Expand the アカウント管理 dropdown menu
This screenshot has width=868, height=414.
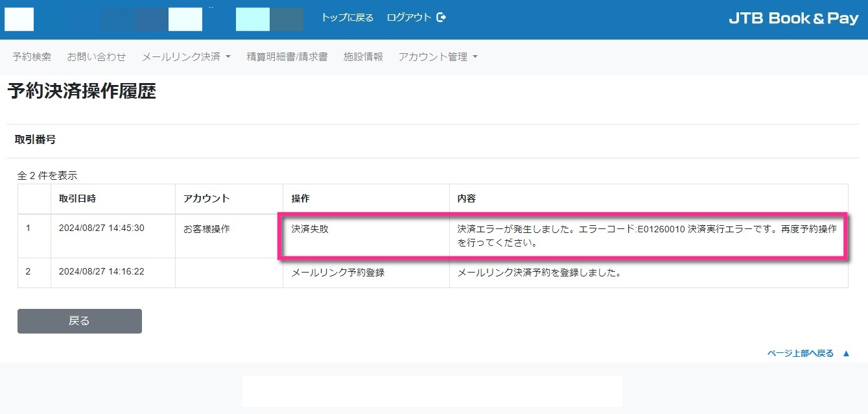(438, 57)
